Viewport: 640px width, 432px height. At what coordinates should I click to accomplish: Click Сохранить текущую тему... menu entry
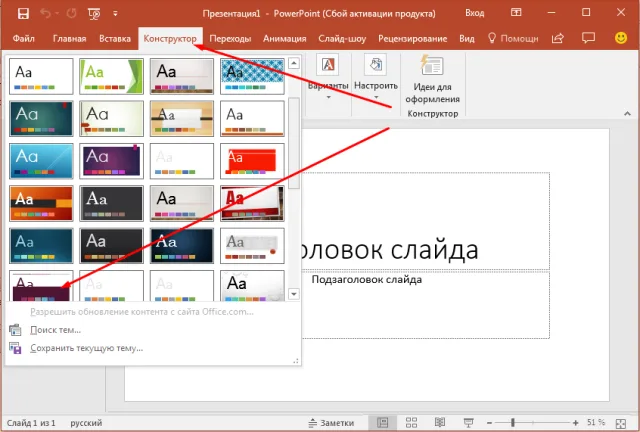[87, 348]
